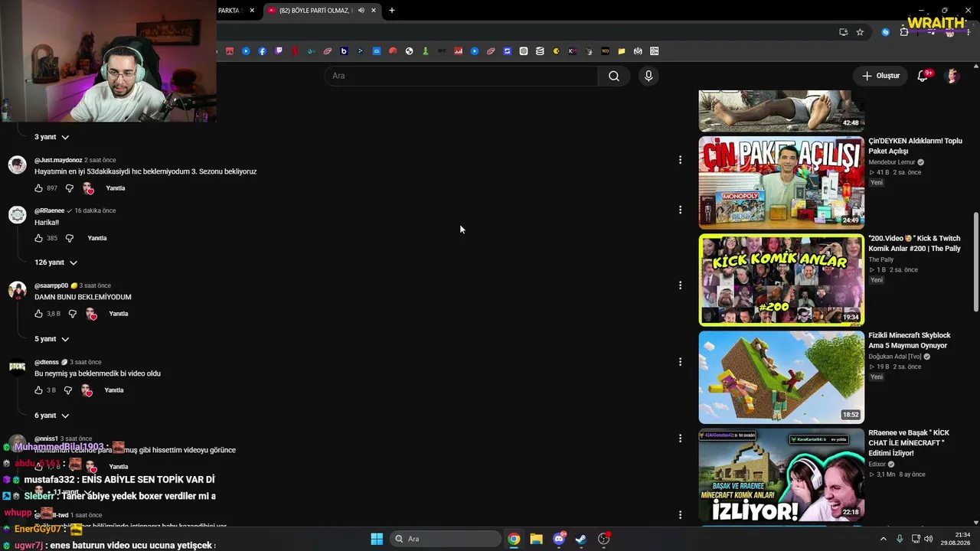Open the Windows Start menu

[377, 539]
